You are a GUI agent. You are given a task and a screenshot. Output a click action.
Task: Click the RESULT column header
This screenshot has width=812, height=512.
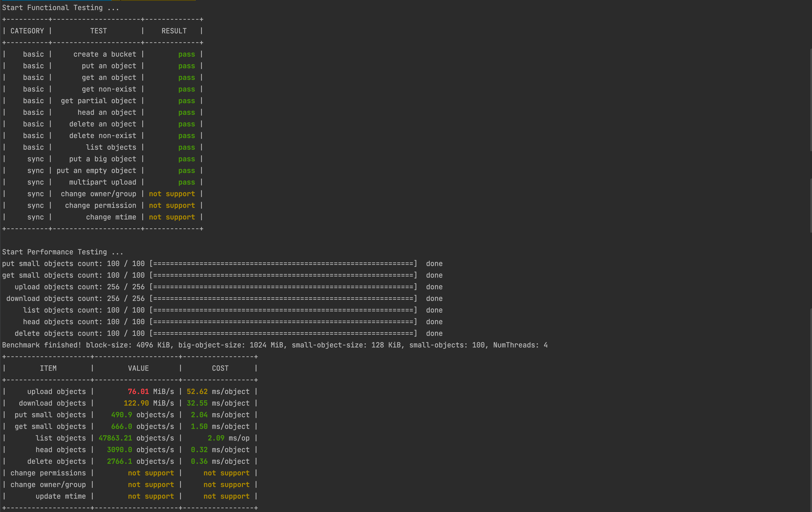tap(174, 31)
